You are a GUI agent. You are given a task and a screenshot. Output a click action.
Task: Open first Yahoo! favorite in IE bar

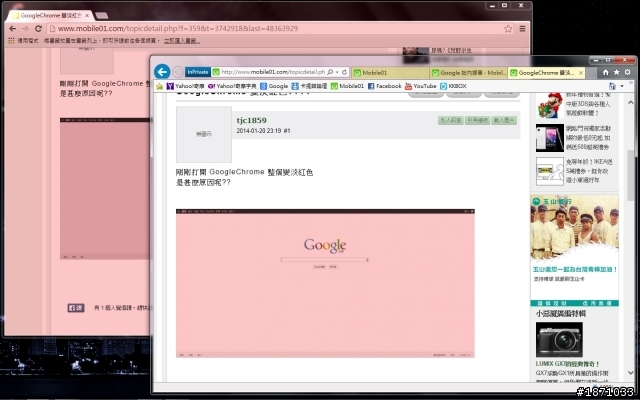click(x=186, y=86)
